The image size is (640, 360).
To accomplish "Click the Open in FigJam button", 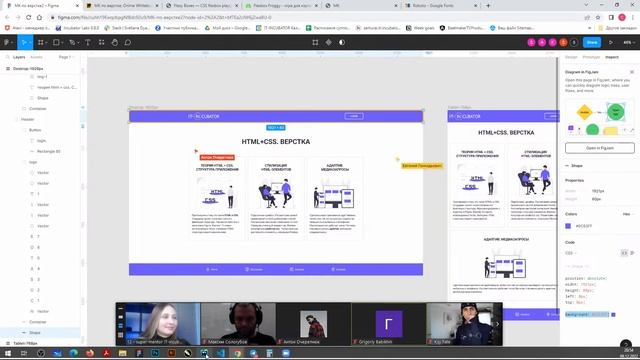I will click(x=600, y=148).
